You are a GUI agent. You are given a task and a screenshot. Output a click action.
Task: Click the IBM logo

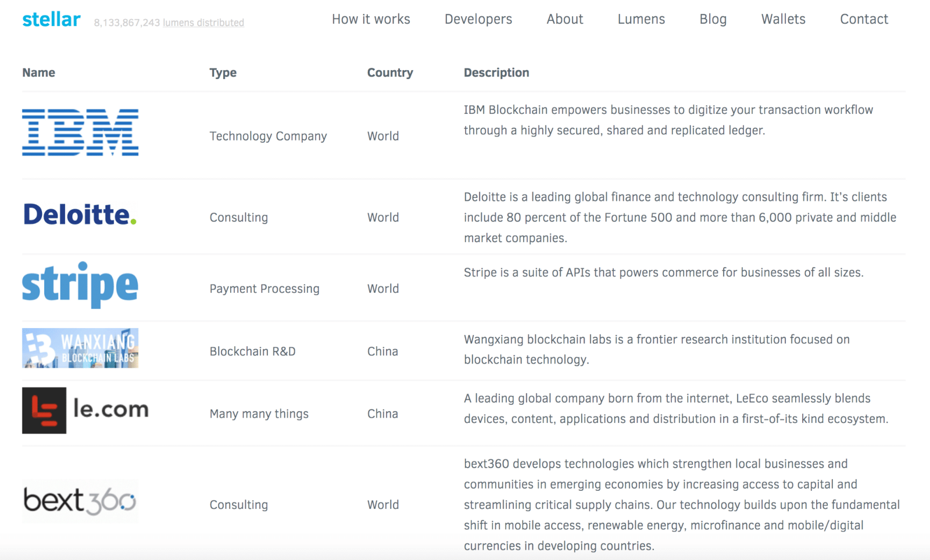[x=80, y=132]
